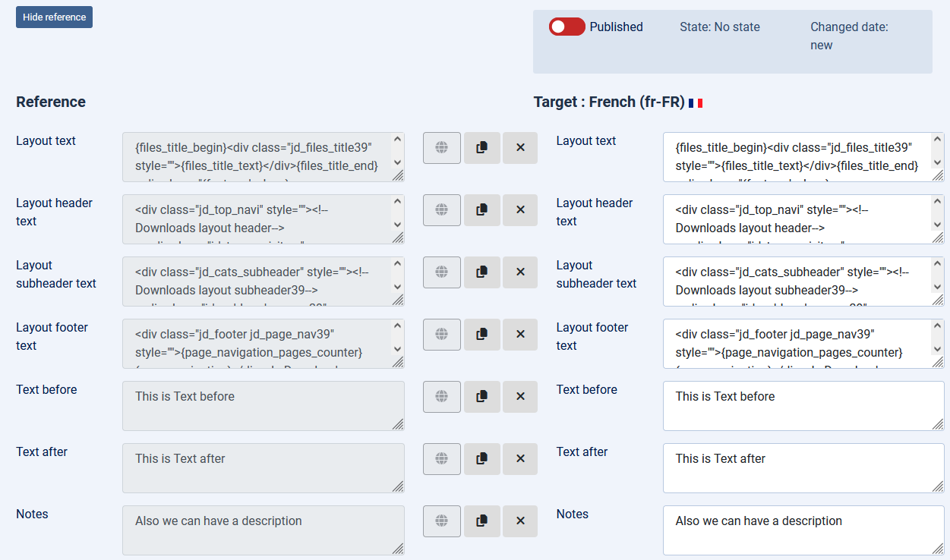Image resolution: width=950 pixels, height=560 pixels.
Task: Click the globe icon for Notes
Action: click(441, 521)
